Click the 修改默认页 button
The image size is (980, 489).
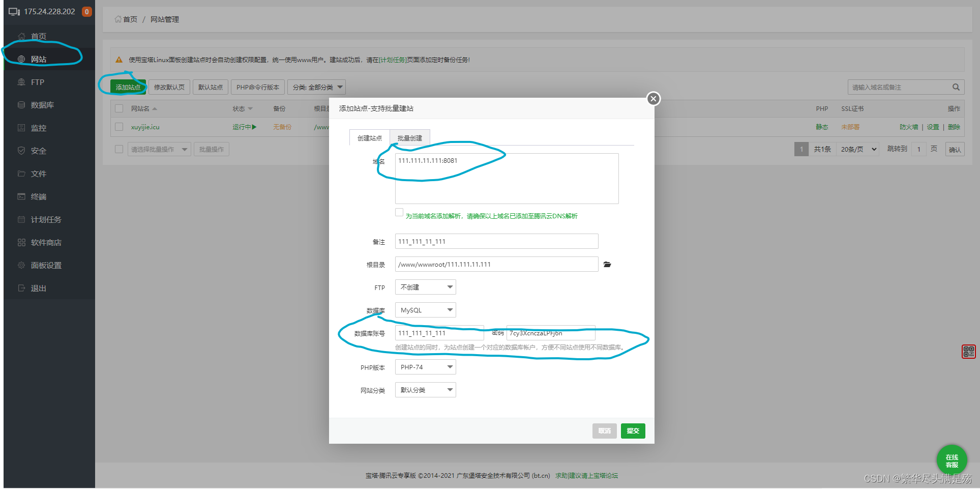pyautogui.click(x=169, y=87)
